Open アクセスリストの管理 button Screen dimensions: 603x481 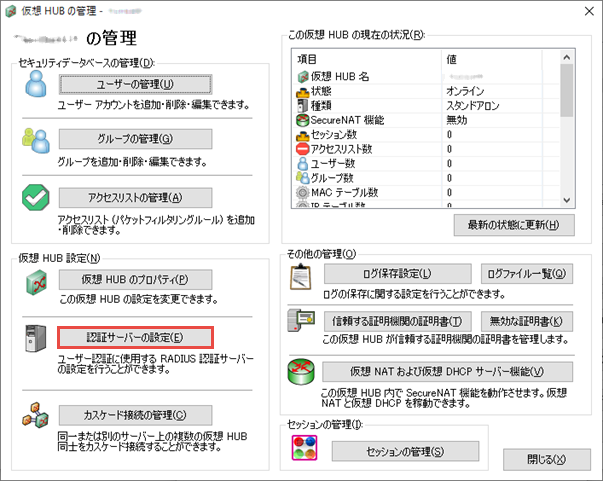(136, 197)
